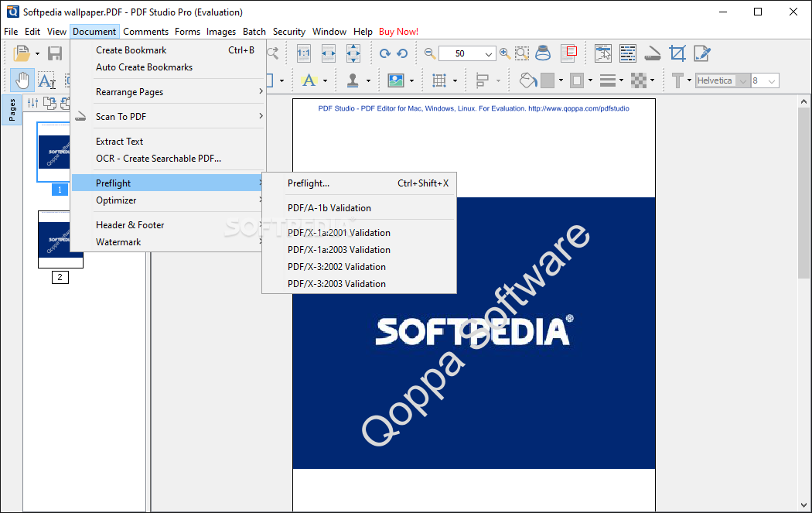Click the form field selection toolbar icon
The height and width of the screenshot is (513, 812).
point(602,53)
